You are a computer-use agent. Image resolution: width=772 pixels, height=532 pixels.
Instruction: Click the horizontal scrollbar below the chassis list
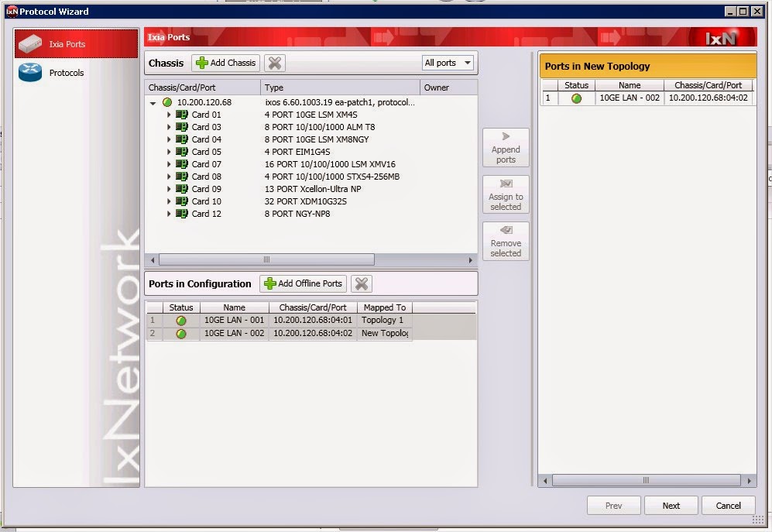point(266,259)
